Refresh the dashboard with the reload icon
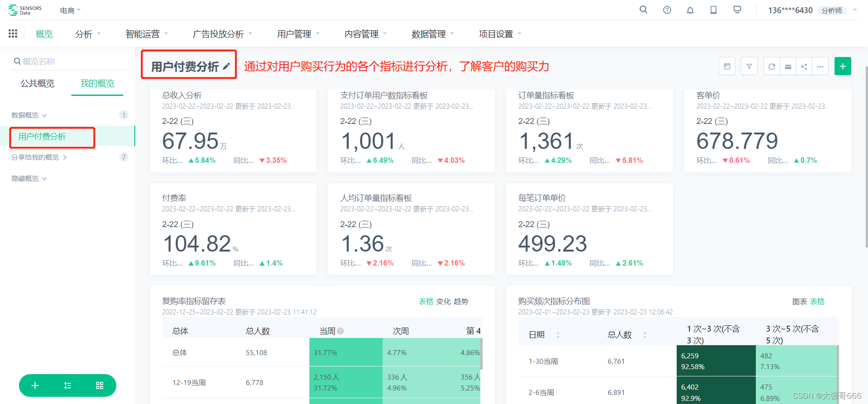Screen dimensions: 868x404 tap(772, 67)
